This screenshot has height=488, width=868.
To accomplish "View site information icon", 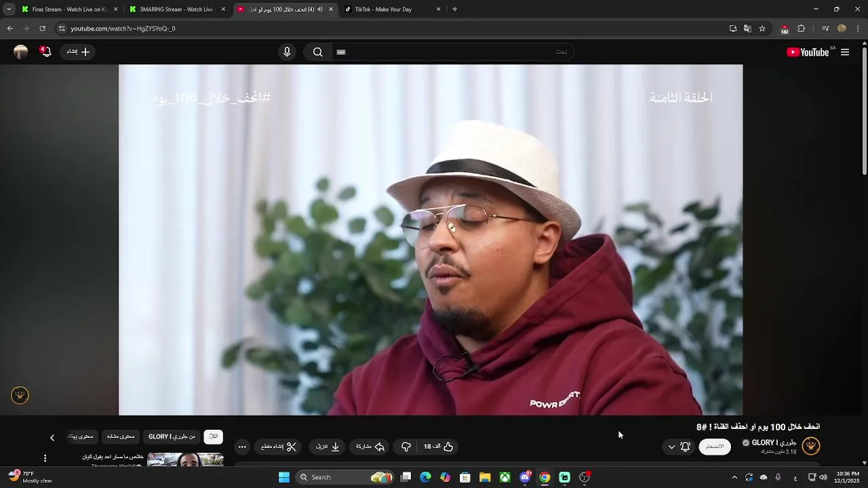I will (x=62, y=28).
